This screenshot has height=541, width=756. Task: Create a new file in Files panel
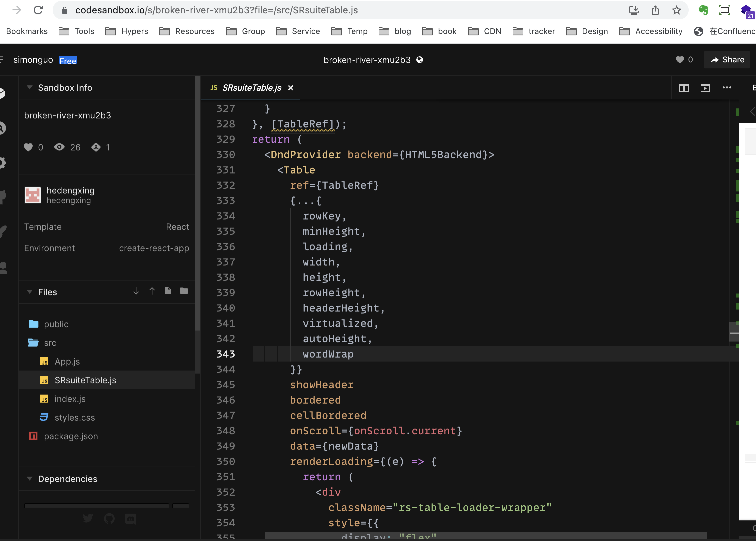(x=168, y=291)
